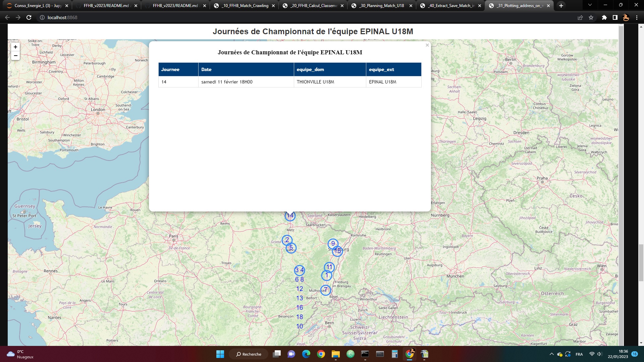Zoom out on the map with minus control

click(15, 56)
